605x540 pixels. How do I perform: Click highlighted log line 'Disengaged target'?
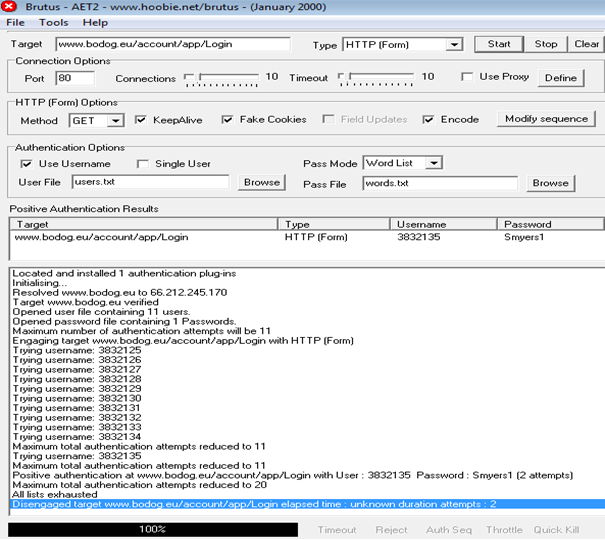click(307, 504)
